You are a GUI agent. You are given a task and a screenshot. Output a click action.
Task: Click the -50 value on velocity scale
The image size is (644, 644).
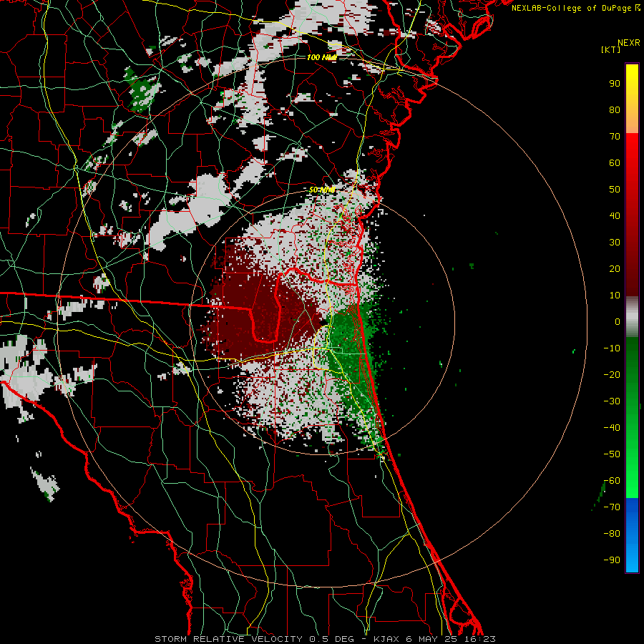pyautogui.click(x=612, y=454)
